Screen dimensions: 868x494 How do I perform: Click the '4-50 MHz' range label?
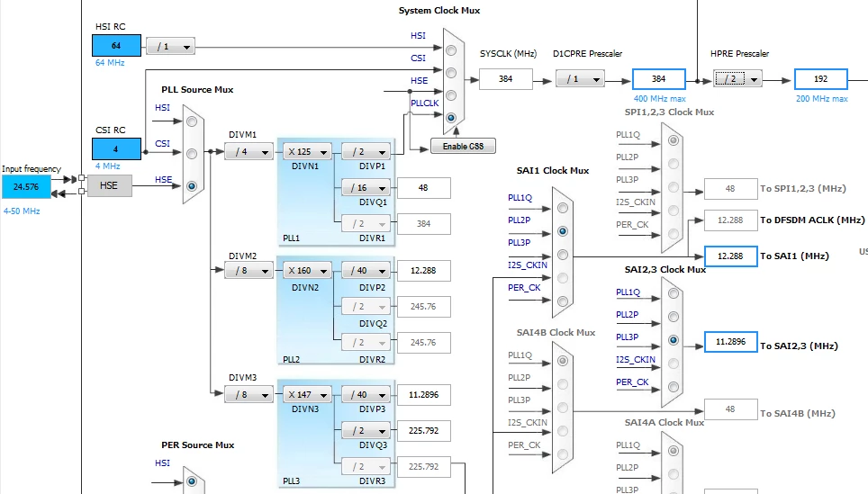(x=22, y=211)
